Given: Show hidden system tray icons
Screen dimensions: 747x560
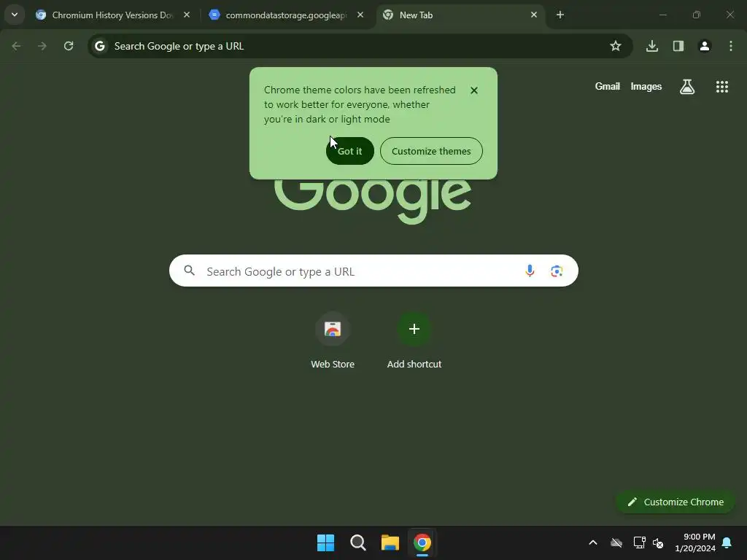Looking at the screenshot, I should click(593, 542).
